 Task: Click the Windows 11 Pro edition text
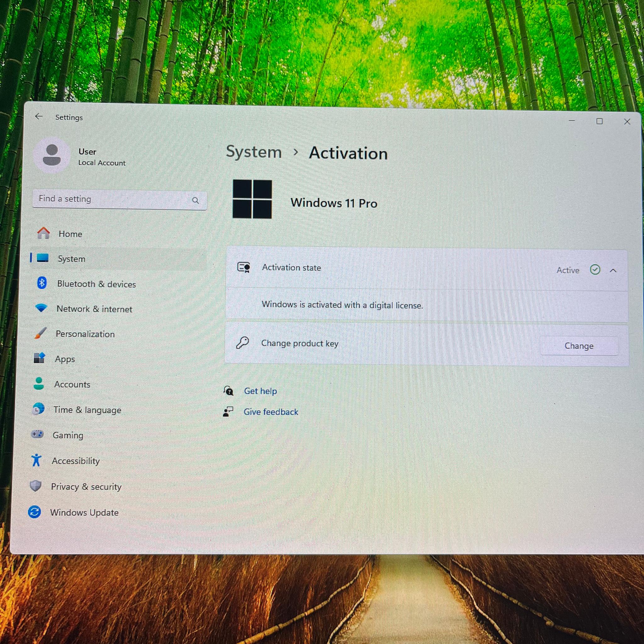pyautogui.click(x=334, y=203)
